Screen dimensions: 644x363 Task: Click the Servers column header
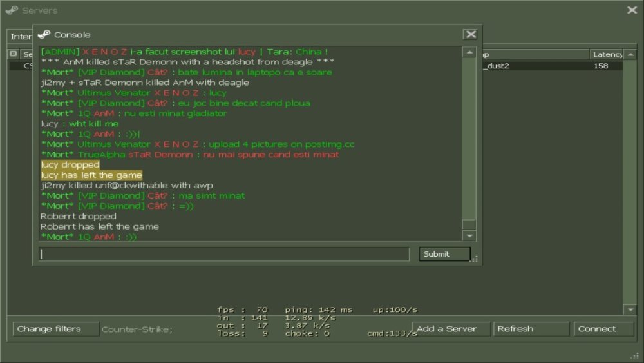point(26,54)
